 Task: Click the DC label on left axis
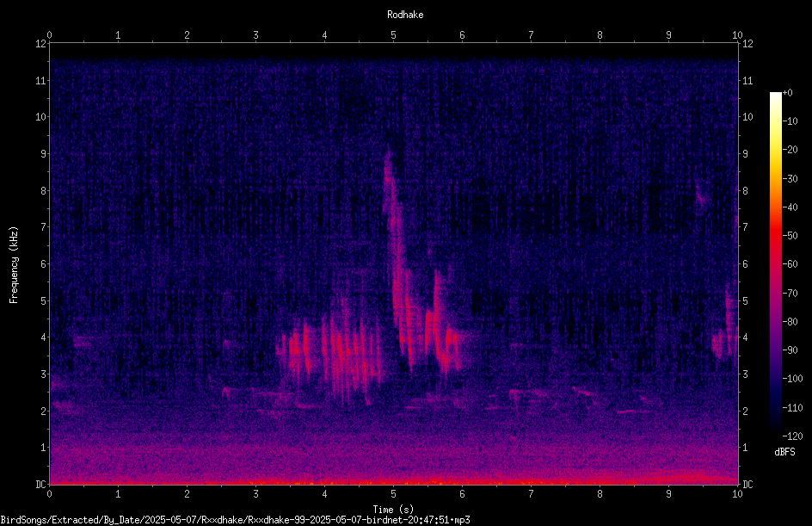tap(40, 484)
